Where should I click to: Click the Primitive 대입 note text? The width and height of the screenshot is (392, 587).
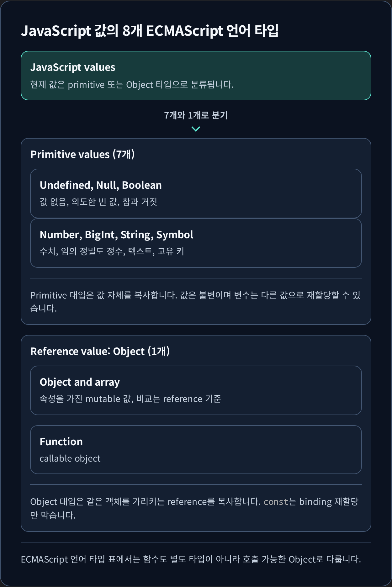(195, 302)
